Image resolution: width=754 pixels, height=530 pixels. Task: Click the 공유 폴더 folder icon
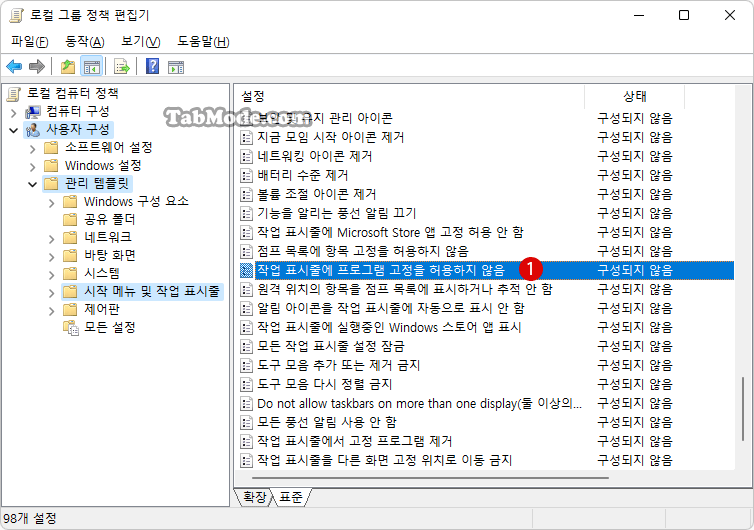point(70,219)
